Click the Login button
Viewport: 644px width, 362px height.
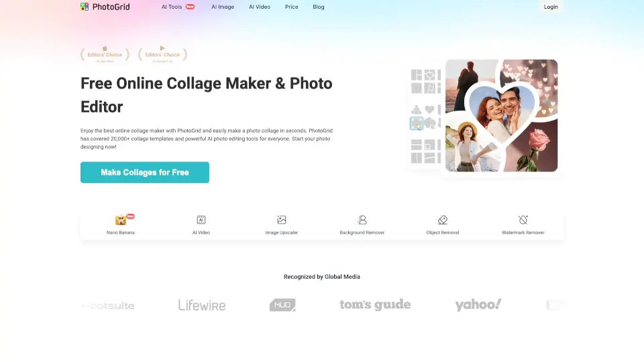point(551,7)
